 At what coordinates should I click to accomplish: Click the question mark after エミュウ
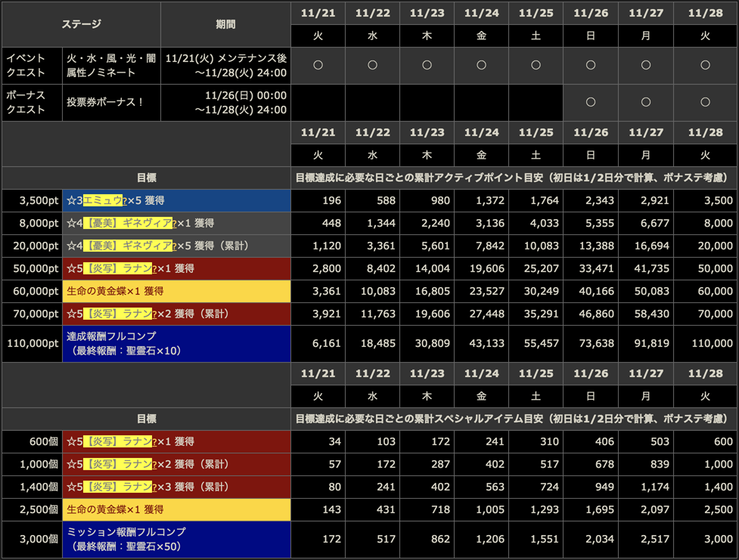click(x=125, y=201)
